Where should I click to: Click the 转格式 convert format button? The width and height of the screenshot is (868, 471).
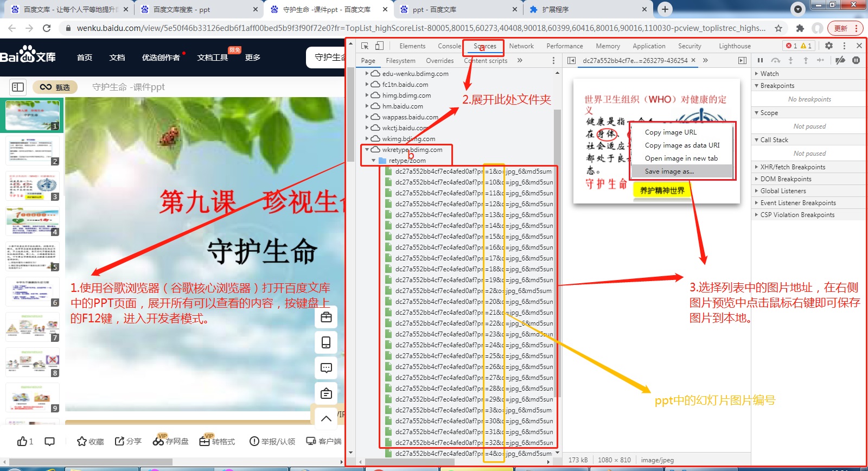tap(217, 441)
